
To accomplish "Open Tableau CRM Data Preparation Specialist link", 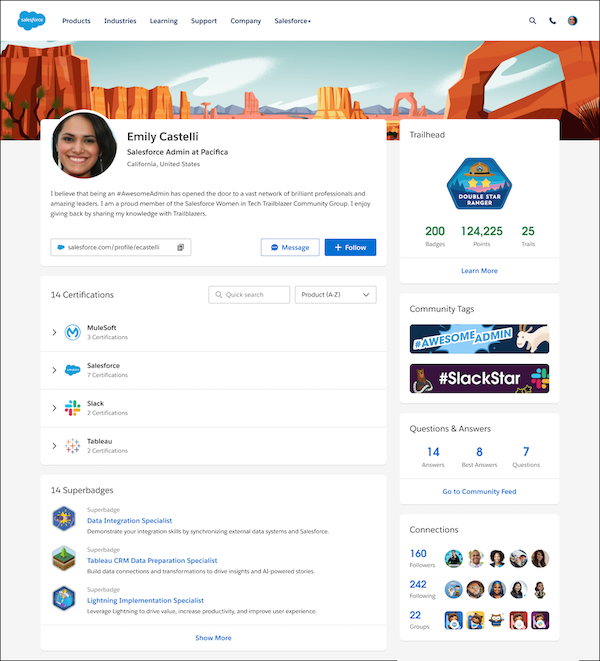I will (152, 561).
